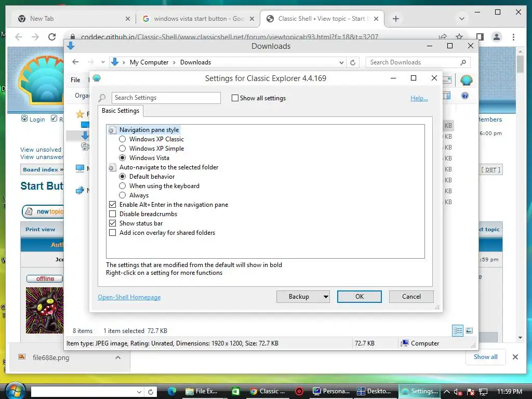Image resolution: width=532 pixels, height=399 pixels.
Task: Open the green Store icon on the taskbar
Action: click(235, 391)
